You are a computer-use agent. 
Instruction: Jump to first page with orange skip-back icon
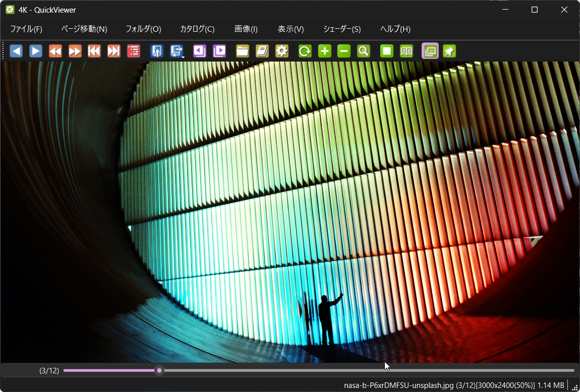point(94,51)
